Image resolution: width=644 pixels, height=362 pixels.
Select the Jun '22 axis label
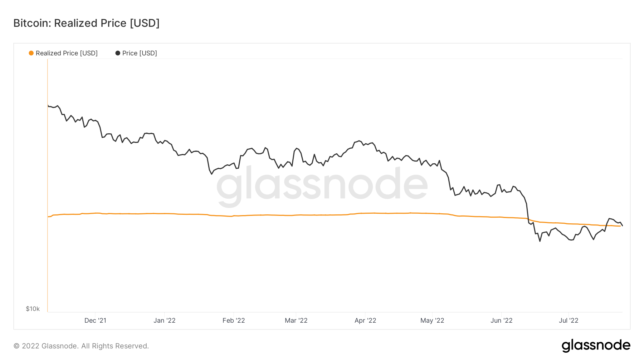tap(501, 321)
